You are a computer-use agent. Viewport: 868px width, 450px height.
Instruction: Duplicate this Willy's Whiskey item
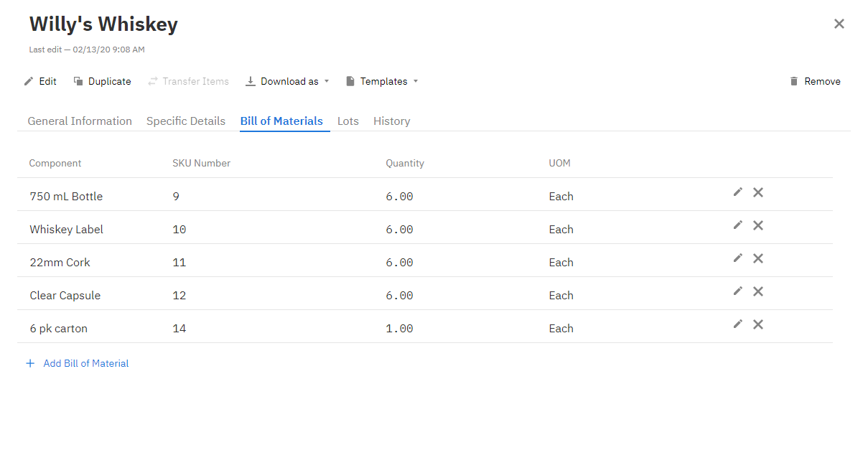click(x=102, y=82)
